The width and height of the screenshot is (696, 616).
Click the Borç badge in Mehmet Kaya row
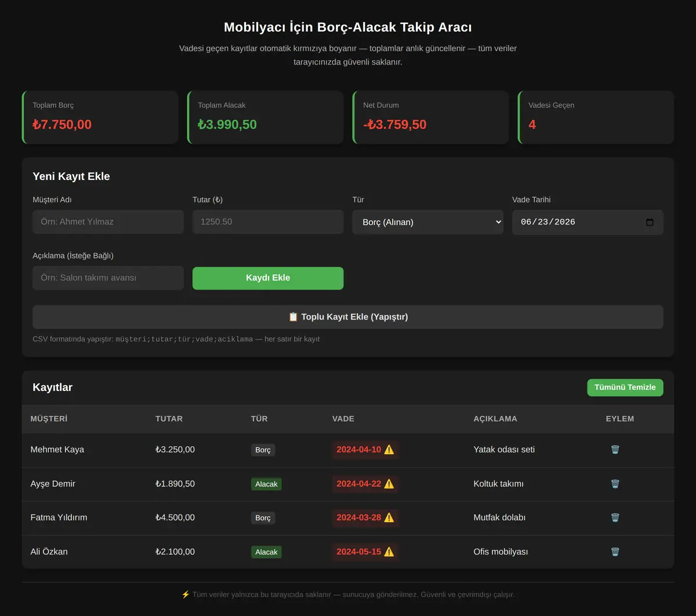[x=263, y=450]
